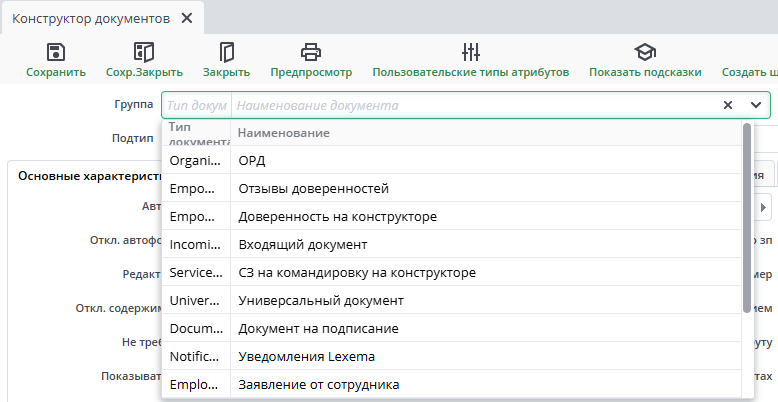Screen dimensions: 778x402
Task: Pick Отзывы доверенностей from the list
Action: (313, 188)
